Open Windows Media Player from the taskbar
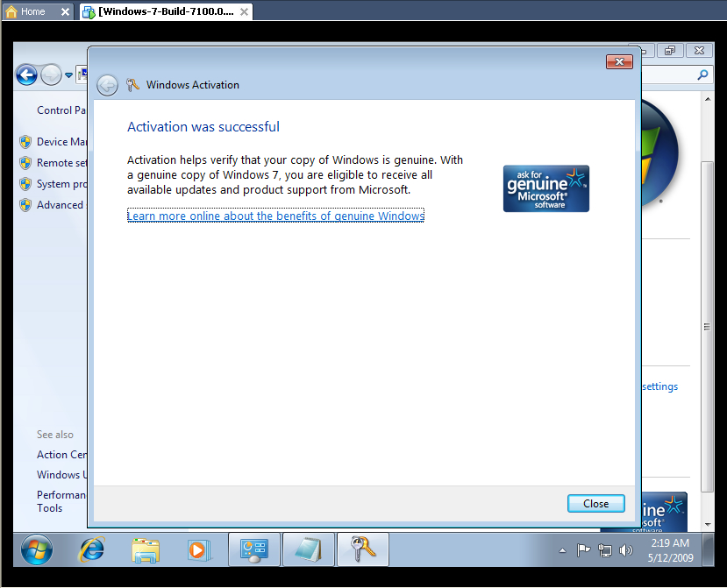727x588 pixels. click(199, 550)
